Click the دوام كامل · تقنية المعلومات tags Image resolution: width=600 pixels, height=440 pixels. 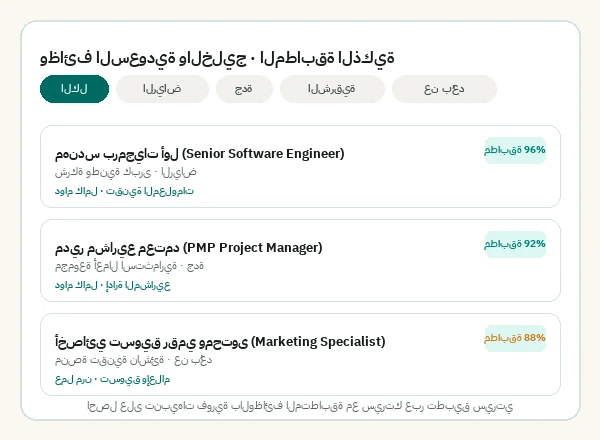[x=124, y=191]
